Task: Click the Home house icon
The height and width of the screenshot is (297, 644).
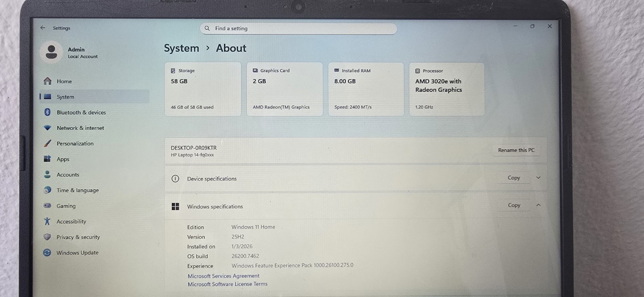Action: point(47,81)
